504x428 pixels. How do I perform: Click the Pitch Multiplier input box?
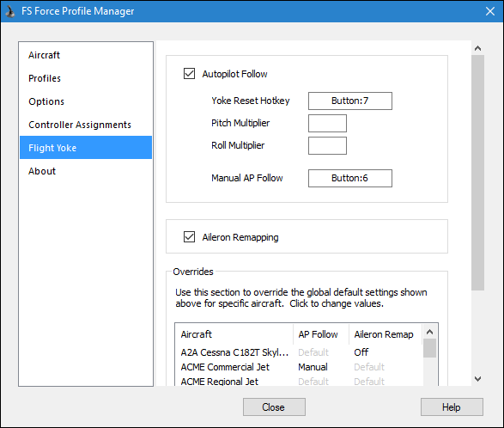click(327, 123)
